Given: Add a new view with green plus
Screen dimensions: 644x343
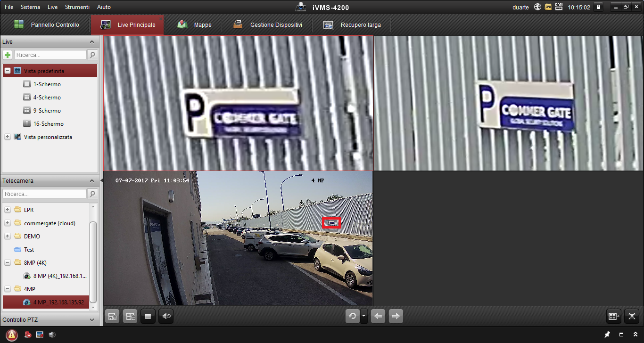Looking at the screenshot, I should coord(8,55).
